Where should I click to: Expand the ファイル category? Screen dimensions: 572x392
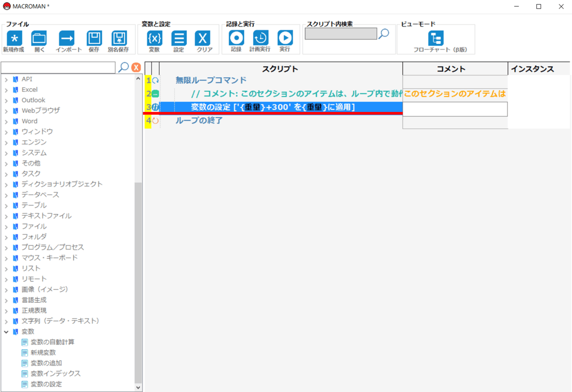click(x=6, y=226)
